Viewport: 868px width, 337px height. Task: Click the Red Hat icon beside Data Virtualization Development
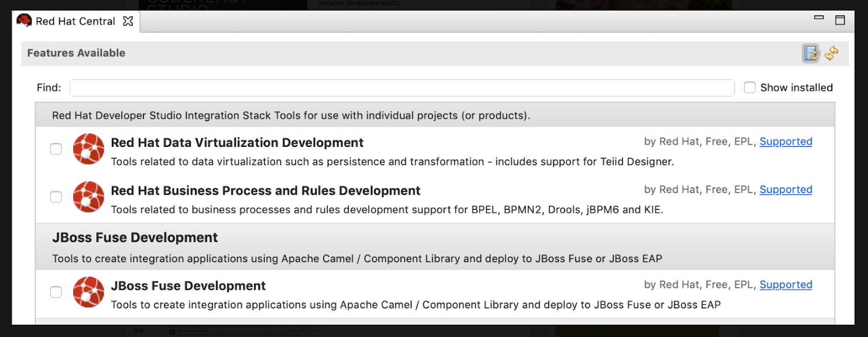(x=88, y=149)
